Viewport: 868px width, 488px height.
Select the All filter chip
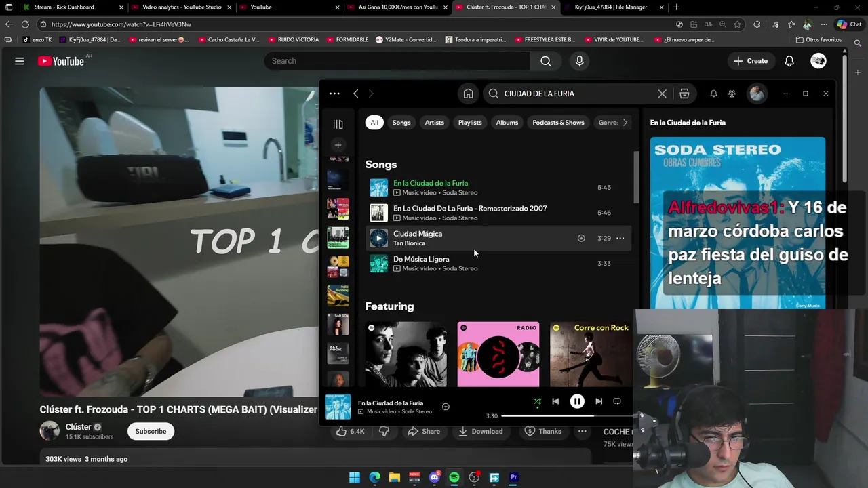click(374, 123)
